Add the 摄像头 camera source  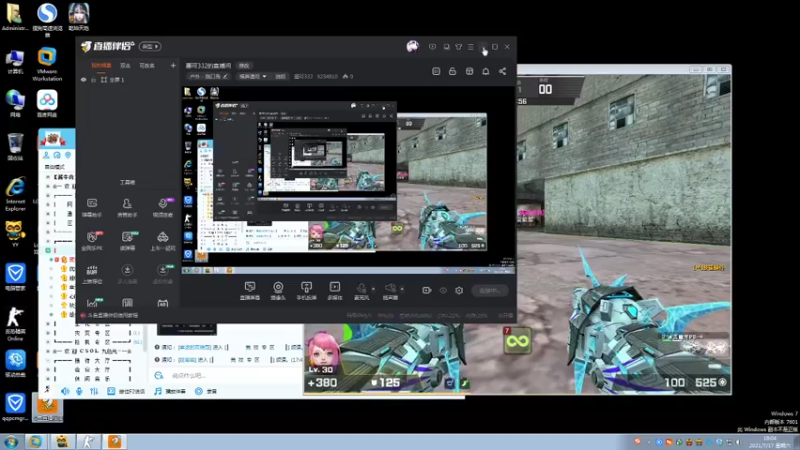(278, 291)
